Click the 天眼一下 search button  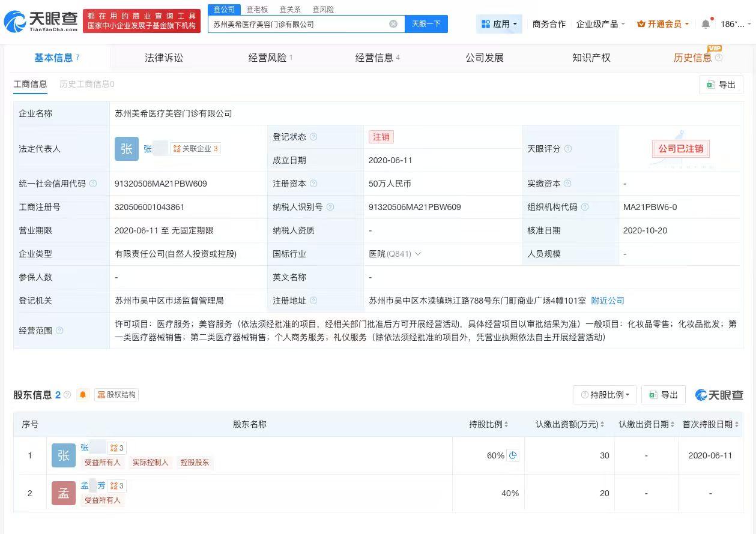426,24
